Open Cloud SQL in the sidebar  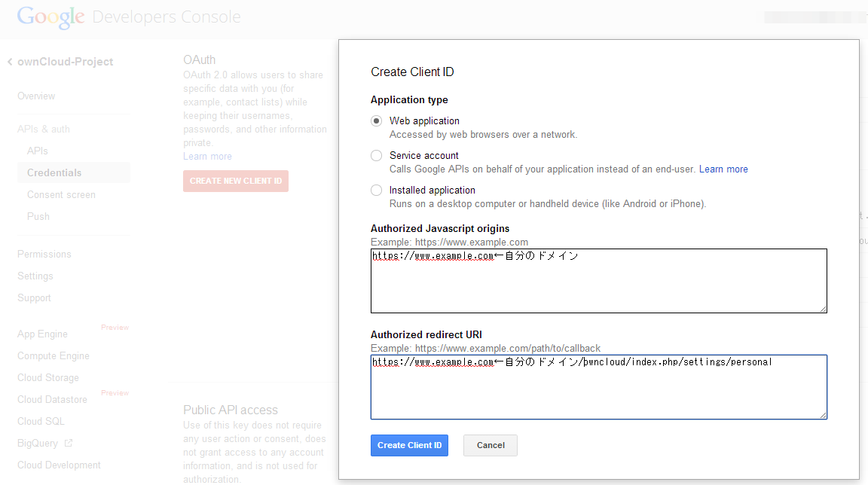(x=41, y=422)
